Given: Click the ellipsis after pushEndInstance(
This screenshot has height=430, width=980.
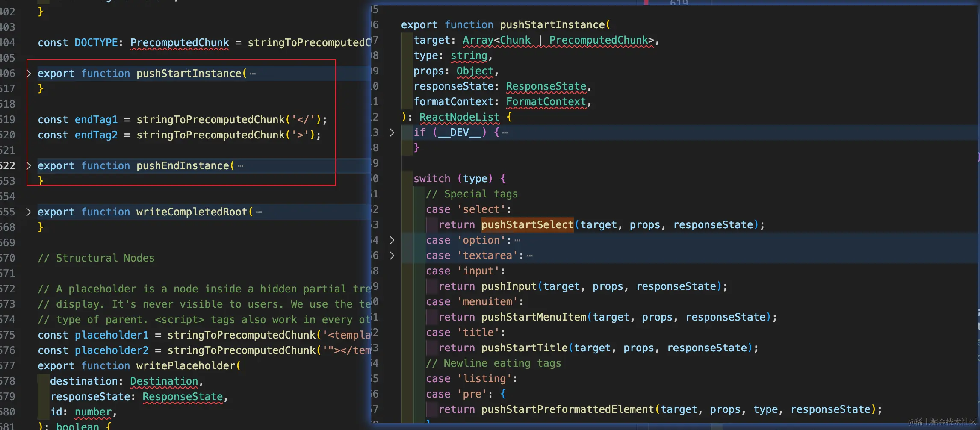Looking at the screenshot, I should (x=240, y=166).
